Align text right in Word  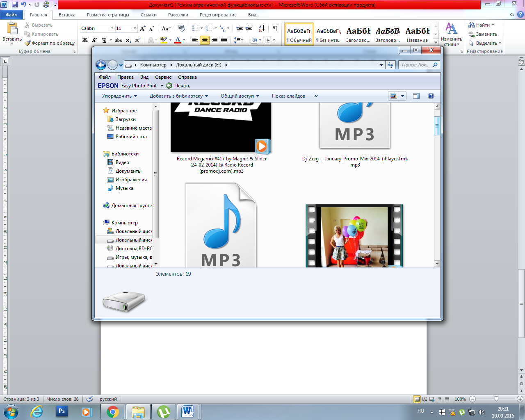(x=214, y=40)
